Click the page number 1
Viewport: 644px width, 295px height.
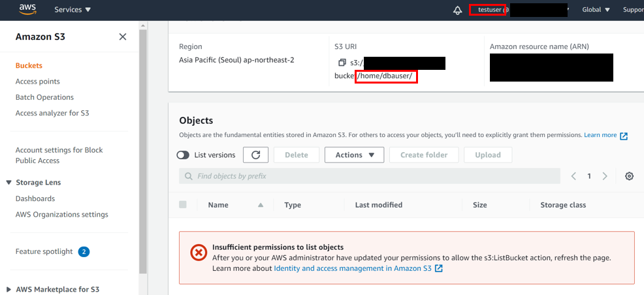point(589,176)
